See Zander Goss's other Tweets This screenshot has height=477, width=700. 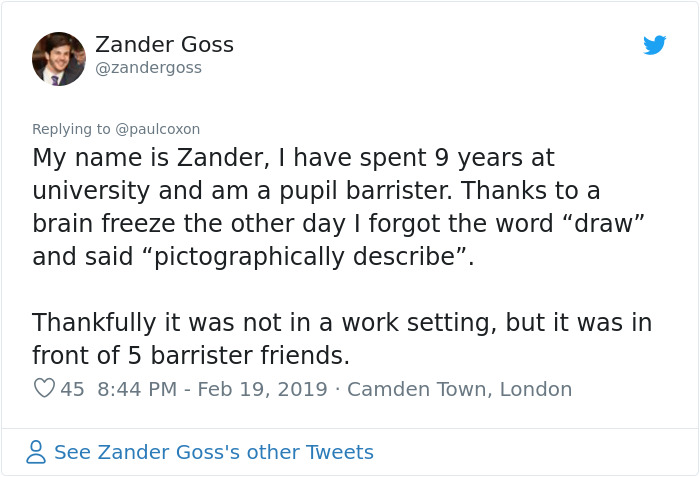click(213, 452)
